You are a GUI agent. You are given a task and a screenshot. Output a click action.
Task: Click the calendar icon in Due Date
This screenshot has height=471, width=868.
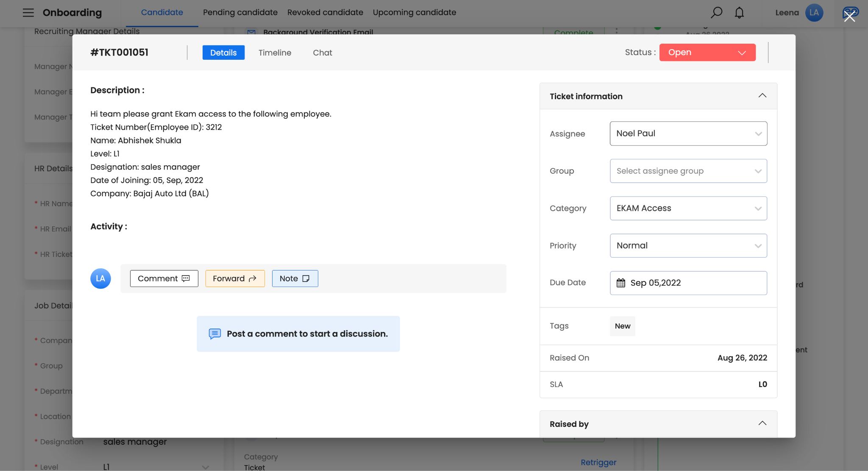pyautogui.click(x=620, y=283)
